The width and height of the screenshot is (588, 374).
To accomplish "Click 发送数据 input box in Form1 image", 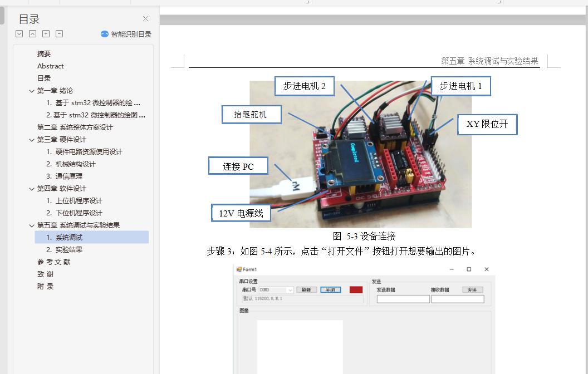I will pyautogui.click(x=403, y=299).
